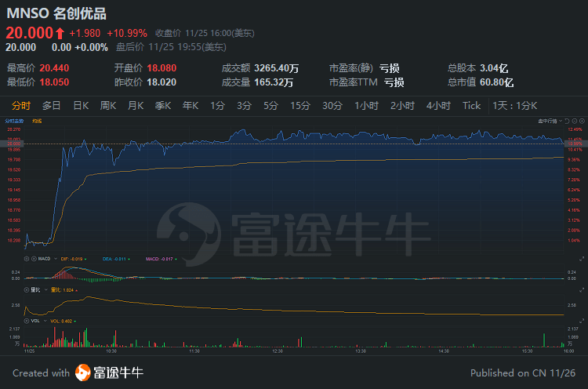Open the 盘中行情 session dropdown
The image size is (588, 389).
pos(550,121)
